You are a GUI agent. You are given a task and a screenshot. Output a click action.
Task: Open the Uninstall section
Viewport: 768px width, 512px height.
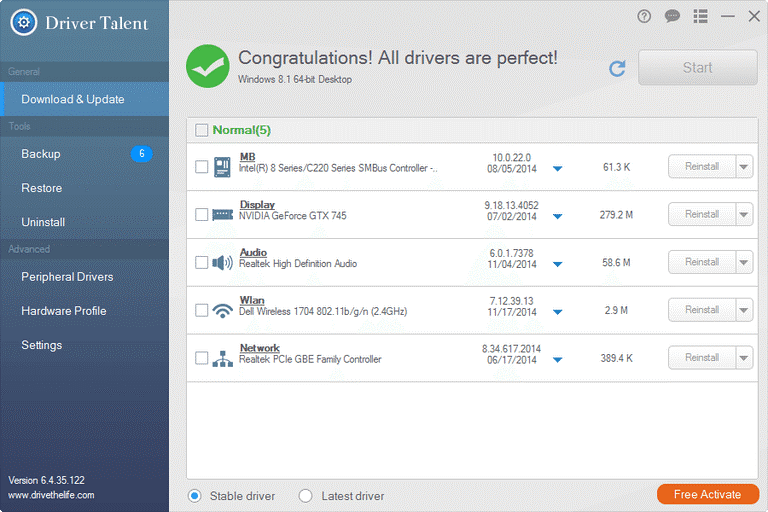(84, 222)
